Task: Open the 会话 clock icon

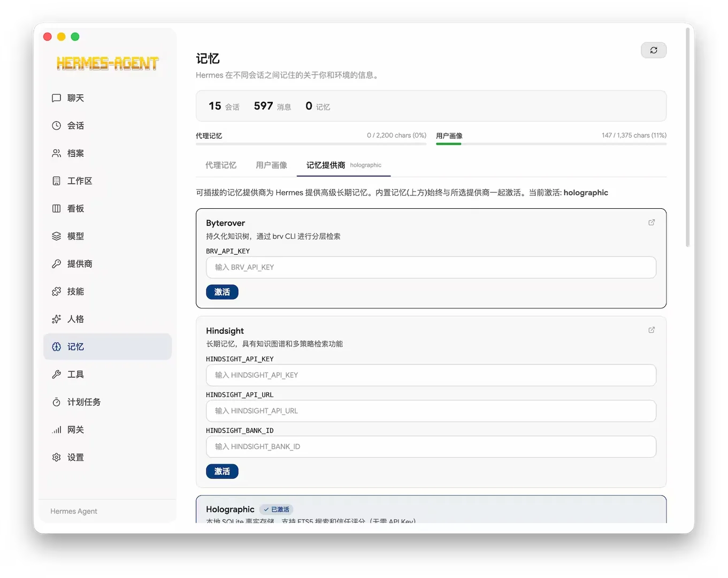Action: point(56,126)
